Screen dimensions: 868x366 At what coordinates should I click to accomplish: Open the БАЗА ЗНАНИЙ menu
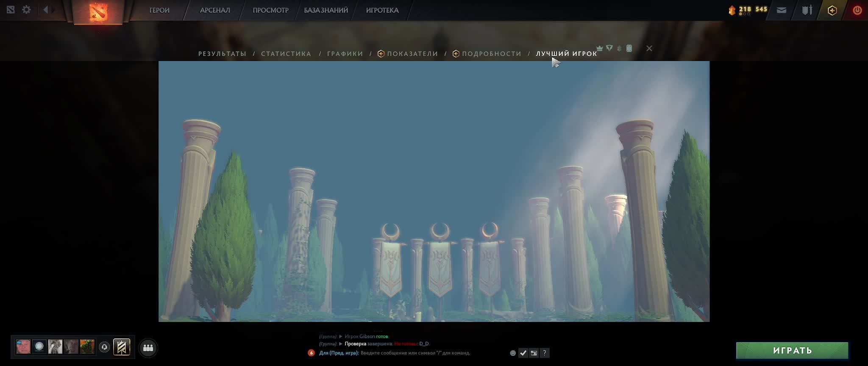click(x=326, y=10)
